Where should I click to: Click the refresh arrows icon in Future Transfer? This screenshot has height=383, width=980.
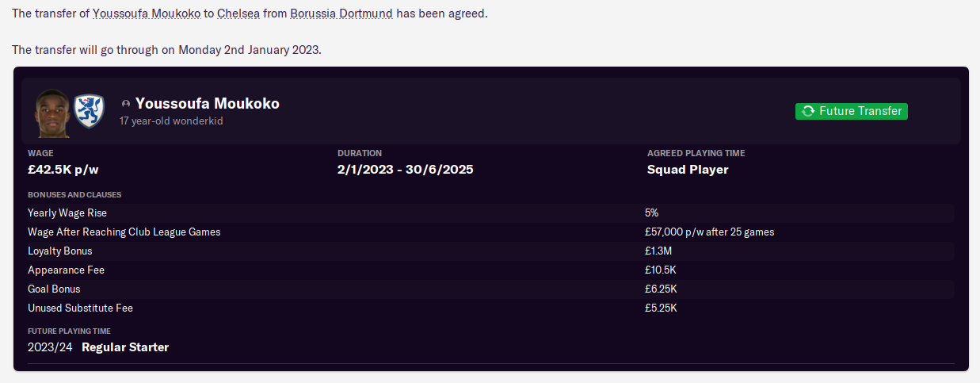808,111
